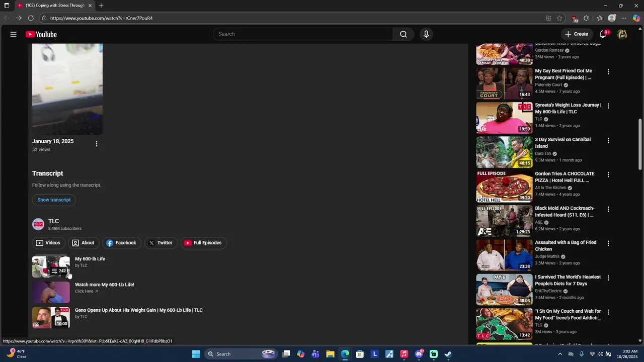The width and height of the screenshot is (644, 362).
Task: Open TLC Twitter link chip
Action: 160,243
